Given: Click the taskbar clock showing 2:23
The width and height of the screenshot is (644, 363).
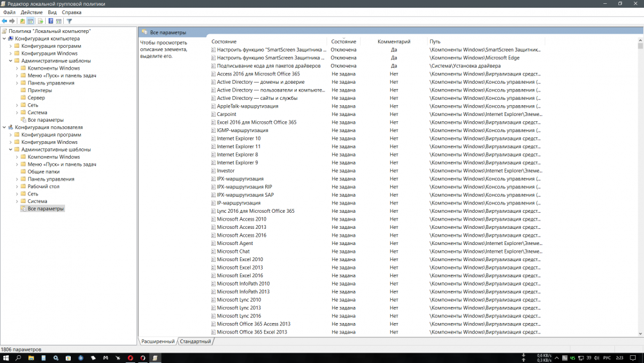Looking at the screenshot, I should [x=620, y=358].
